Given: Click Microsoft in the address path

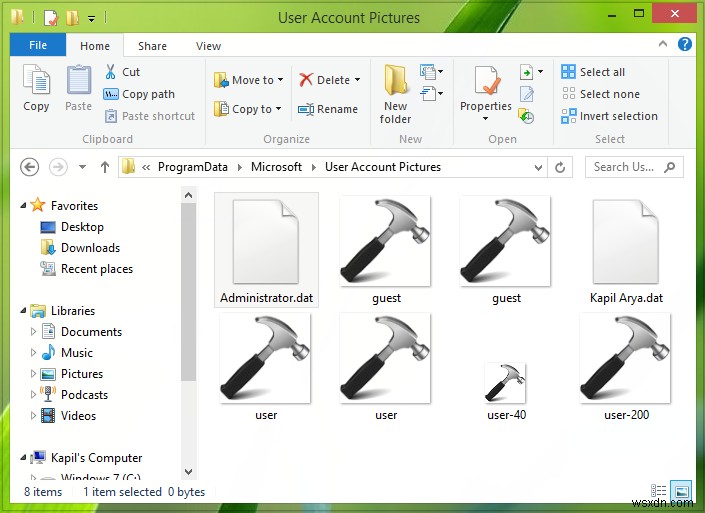Looking at the screenshot, I should coord(276,167).
